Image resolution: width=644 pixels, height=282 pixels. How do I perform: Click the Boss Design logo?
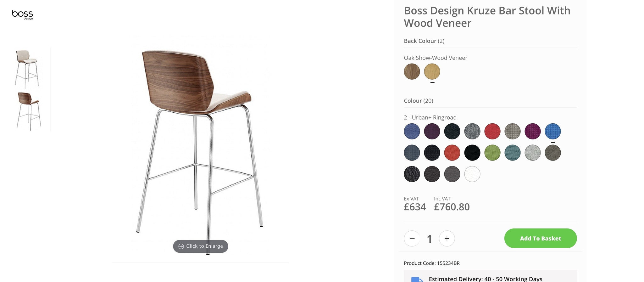pos(22,15)
